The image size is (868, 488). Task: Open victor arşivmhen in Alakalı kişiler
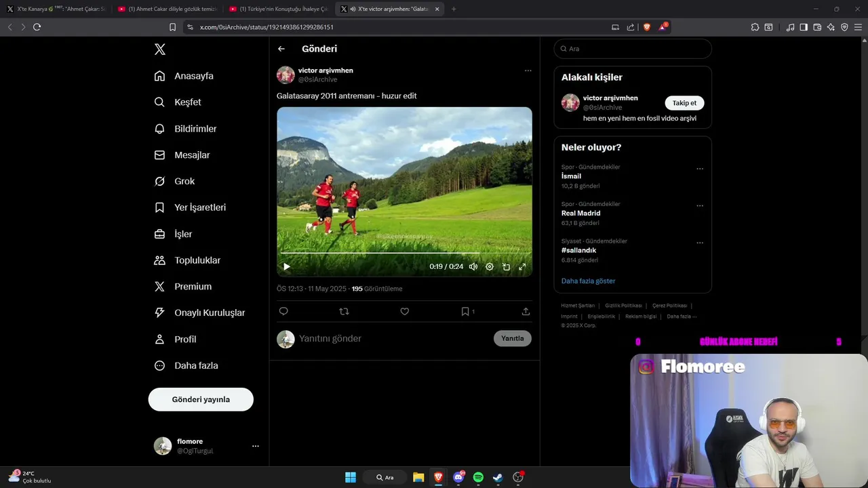coord(610,98)
